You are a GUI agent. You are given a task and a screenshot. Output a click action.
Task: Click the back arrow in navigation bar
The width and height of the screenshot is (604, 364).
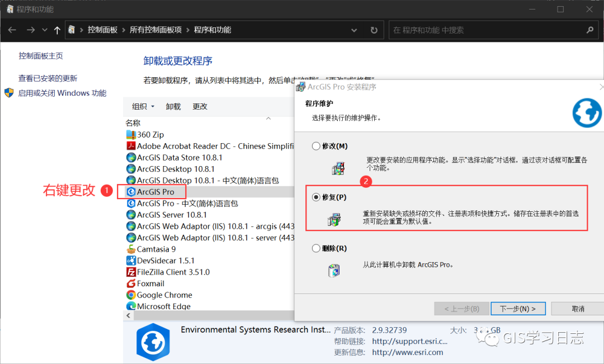[12, 30]
